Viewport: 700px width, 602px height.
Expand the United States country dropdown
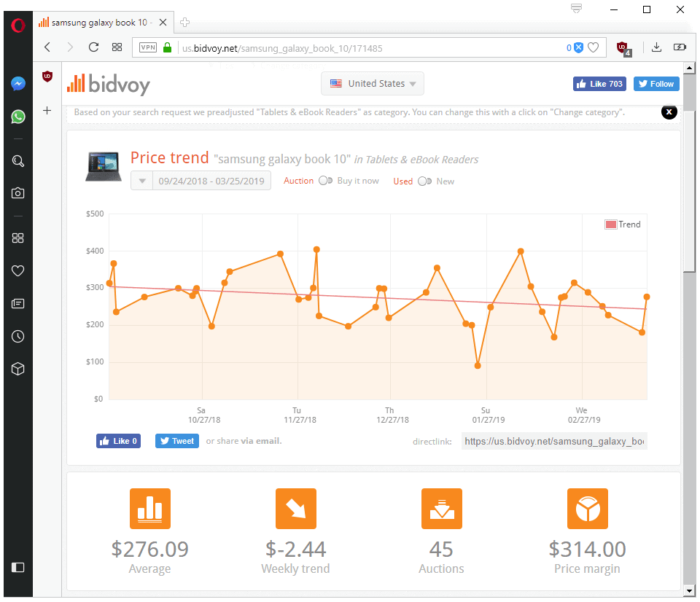[373, 84]
